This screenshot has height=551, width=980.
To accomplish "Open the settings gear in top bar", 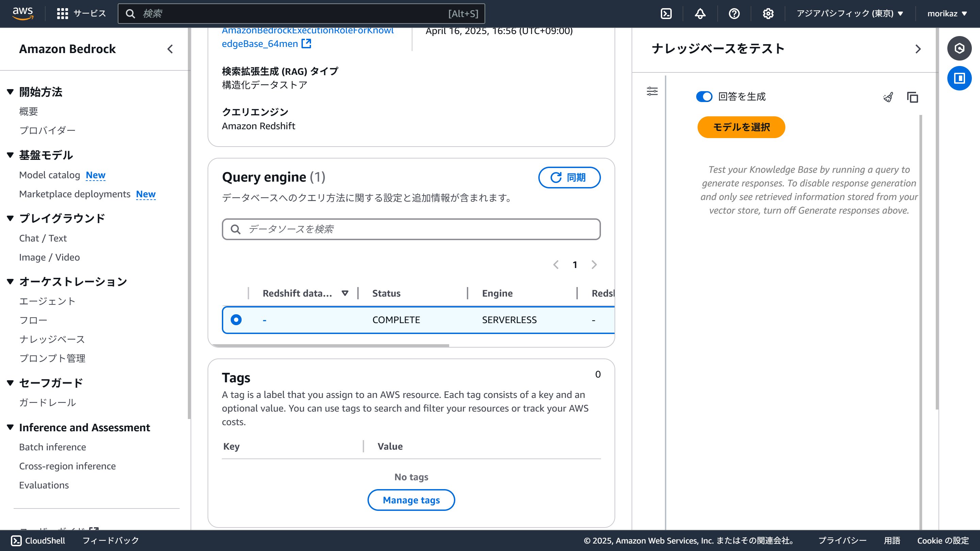I will pos(768,14).
